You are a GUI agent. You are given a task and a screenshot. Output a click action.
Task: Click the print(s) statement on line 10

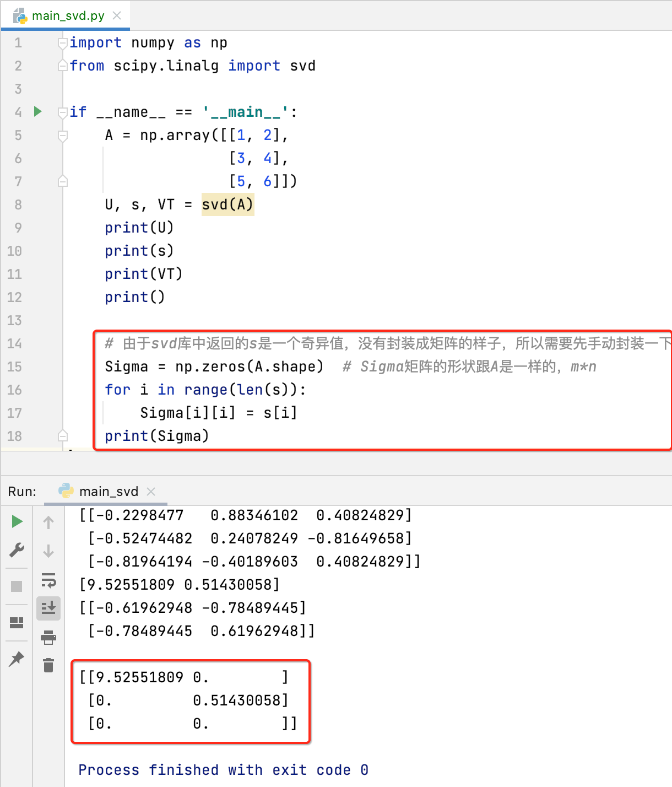[139, 251]
